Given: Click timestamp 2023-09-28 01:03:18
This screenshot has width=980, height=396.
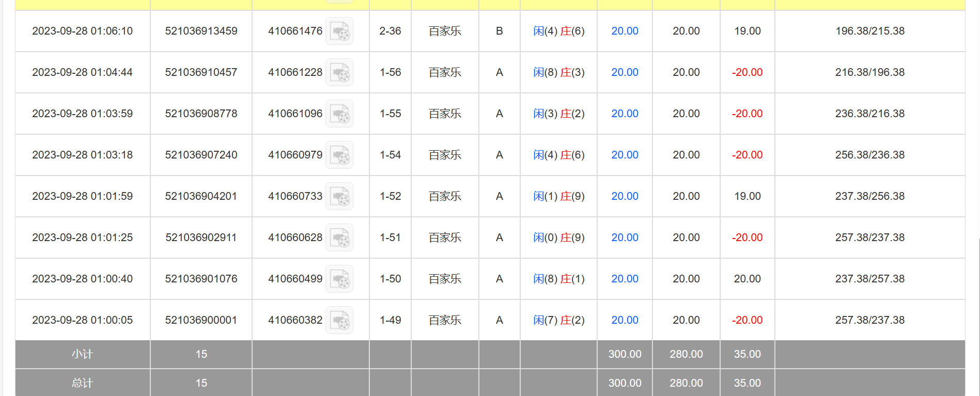Looking at the screenshot, I should pos(83,155).
